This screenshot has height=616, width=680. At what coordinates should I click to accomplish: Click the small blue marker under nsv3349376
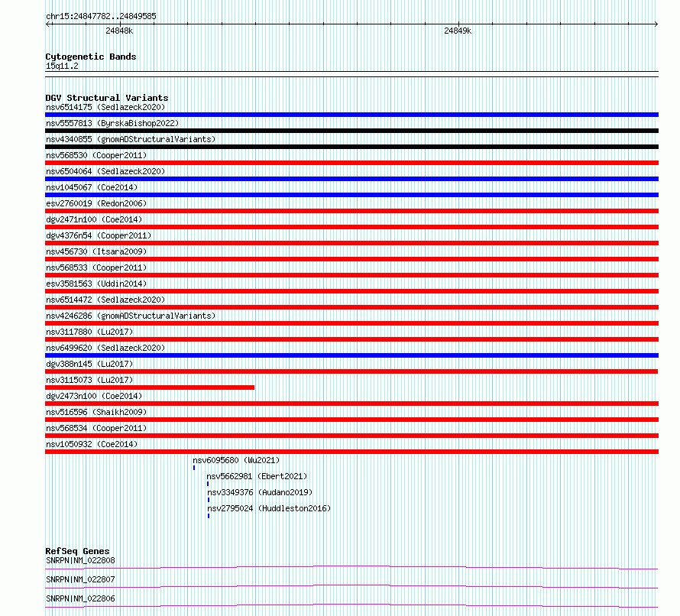[209, 500]
